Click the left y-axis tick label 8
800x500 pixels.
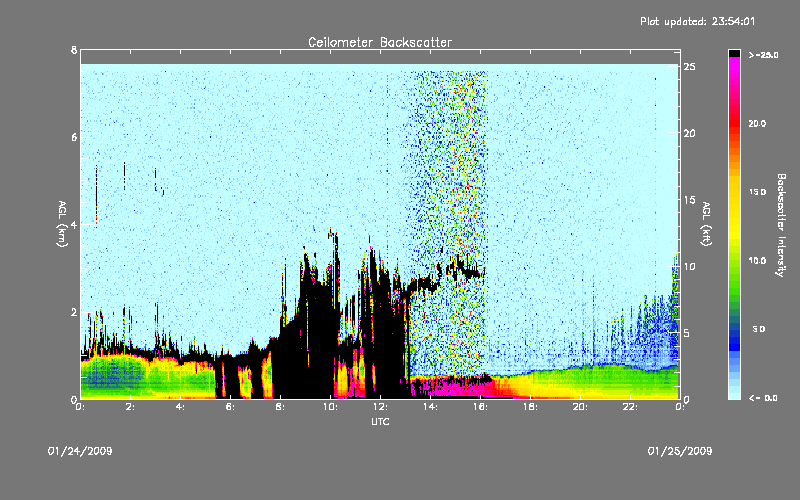(74, 50)
